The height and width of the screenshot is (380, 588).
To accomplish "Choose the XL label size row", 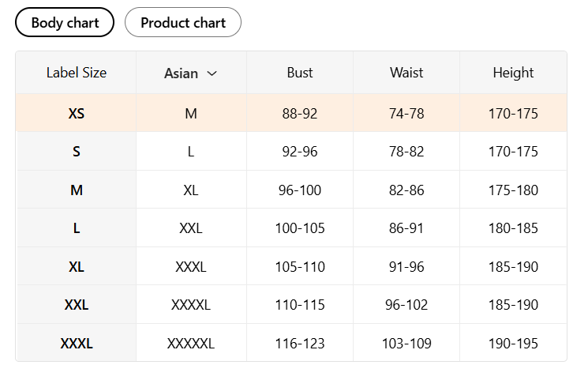I will 291,266.
